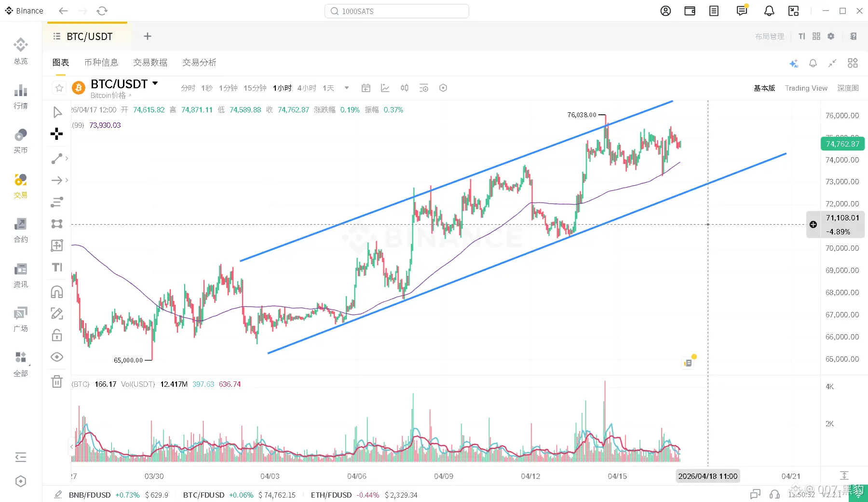Open the candlestick chart style selector

[x=405, y=88]
